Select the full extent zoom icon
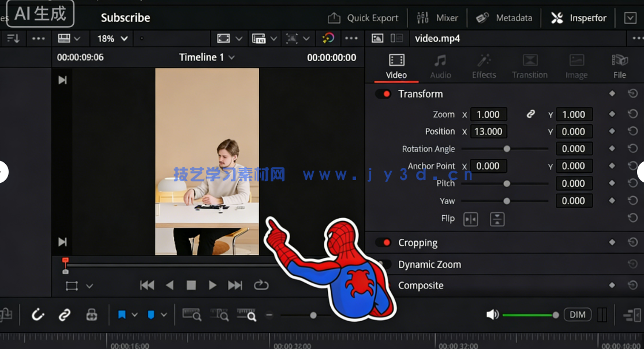 point(192,314)
